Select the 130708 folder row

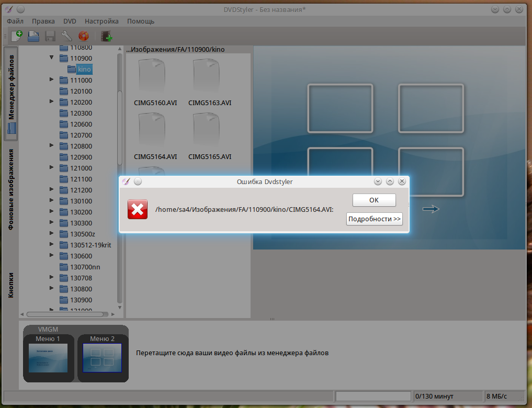(76, 278)
